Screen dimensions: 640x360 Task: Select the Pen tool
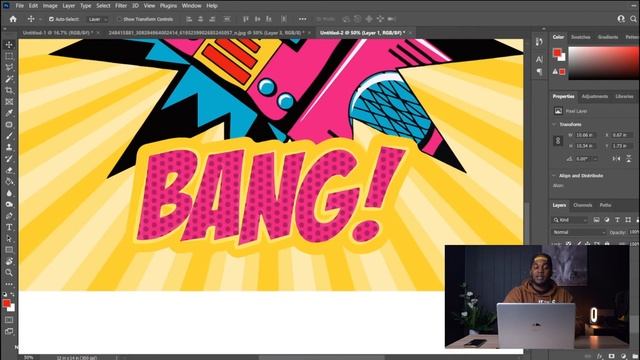(x=9, y=216)
